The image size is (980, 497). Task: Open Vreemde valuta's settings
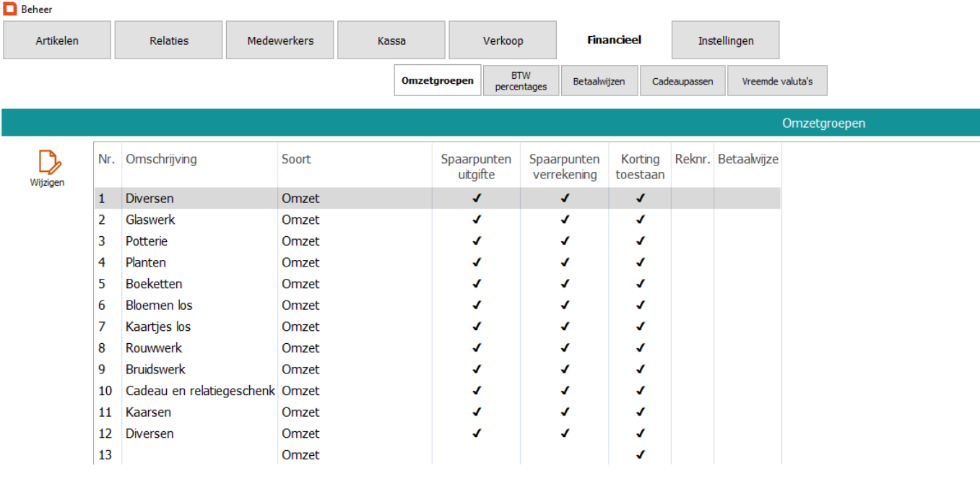tap(777, 81)
